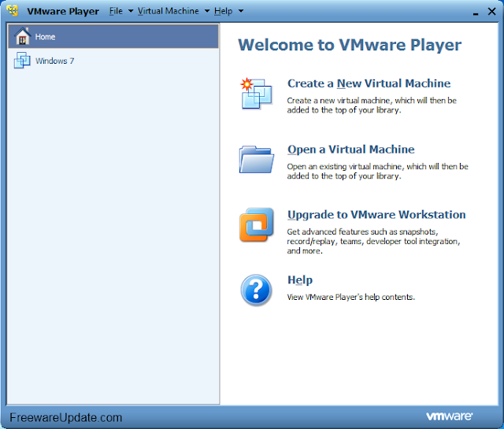This screenshot has width=504, height=429.
Task: Open the File menu
Action: point(116,11)
